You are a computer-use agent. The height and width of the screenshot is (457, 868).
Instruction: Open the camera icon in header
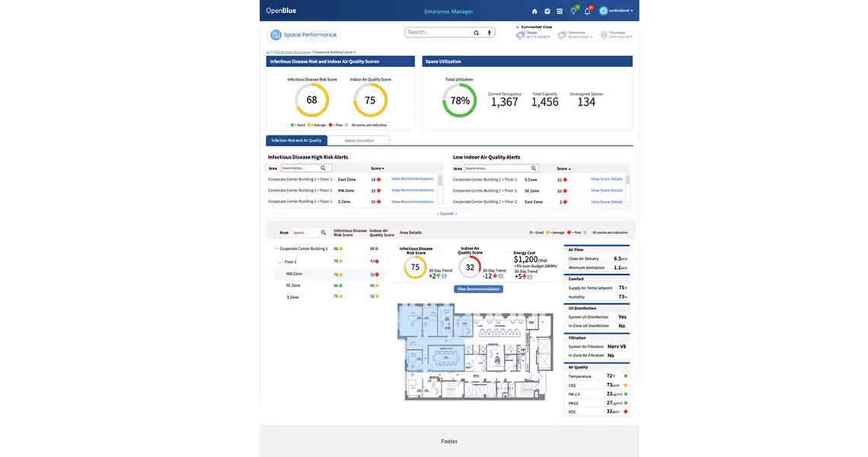(547, 11)
